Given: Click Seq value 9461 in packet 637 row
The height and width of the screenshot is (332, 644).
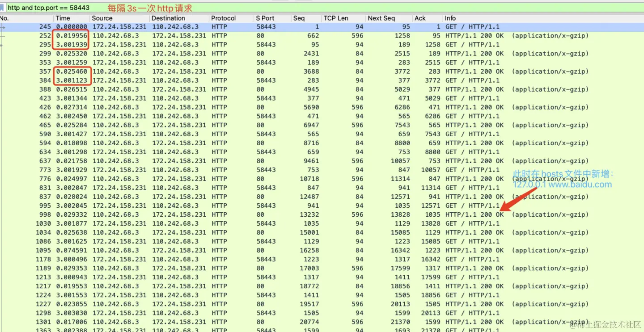Looking at the screenshot, I should [x=311, y=161].
